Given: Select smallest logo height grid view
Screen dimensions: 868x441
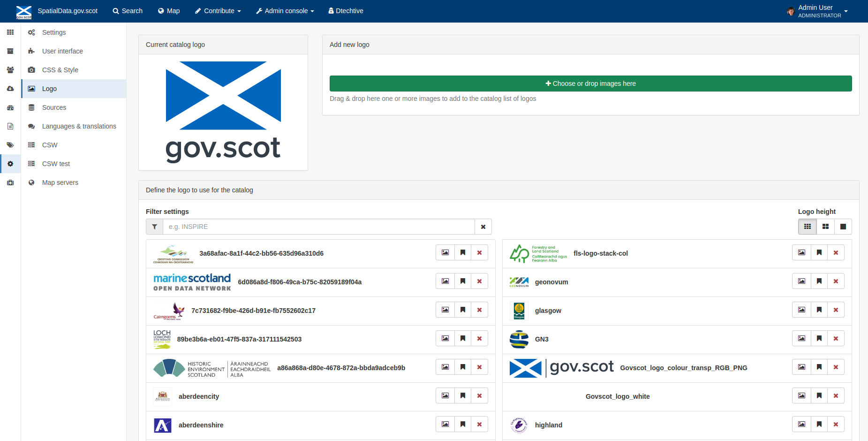Looking at the screenshot, I should [x=808, y=227].
